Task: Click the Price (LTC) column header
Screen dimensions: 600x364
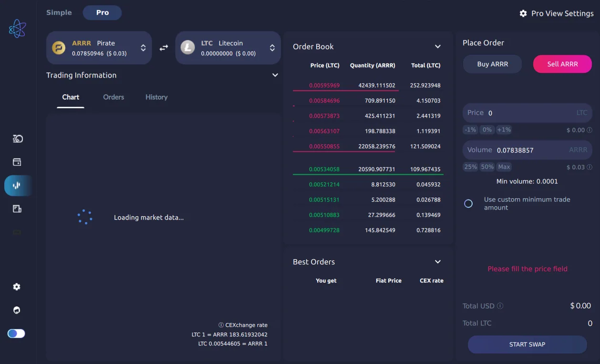Action: pos(324,65)
